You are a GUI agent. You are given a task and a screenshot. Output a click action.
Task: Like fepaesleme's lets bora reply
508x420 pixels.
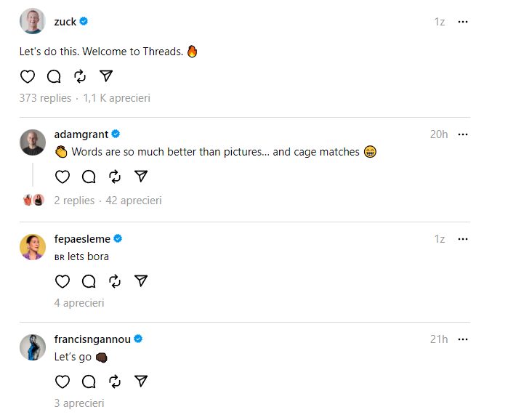click(x=63, y=281)
